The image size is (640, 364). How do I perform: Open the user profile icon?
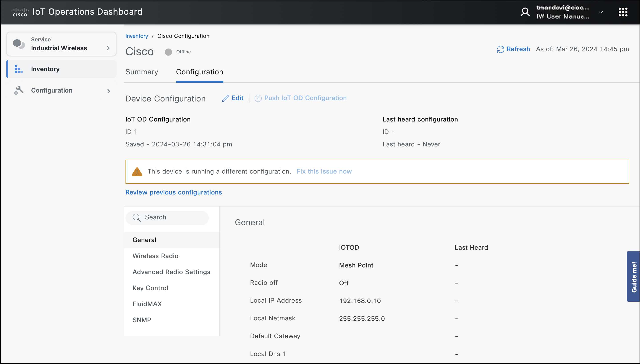525,12
